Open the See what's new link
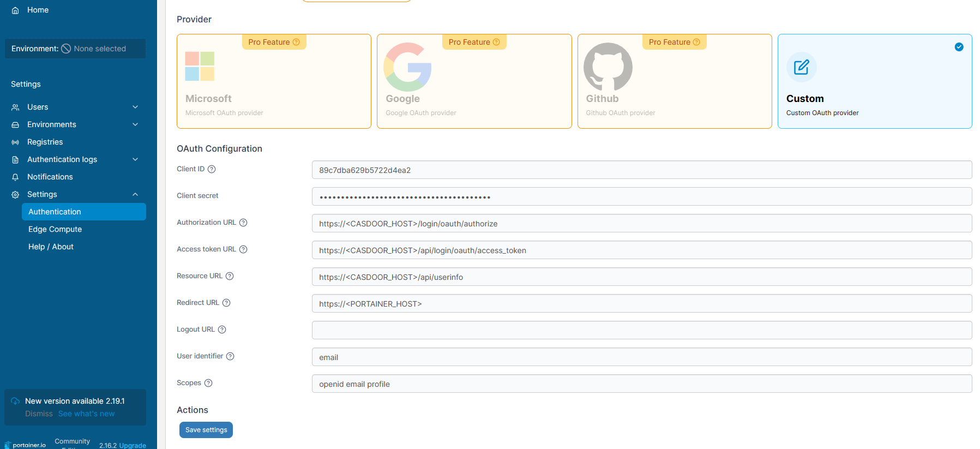Viewport: 980px width, 449px height. tap(86, 414)
